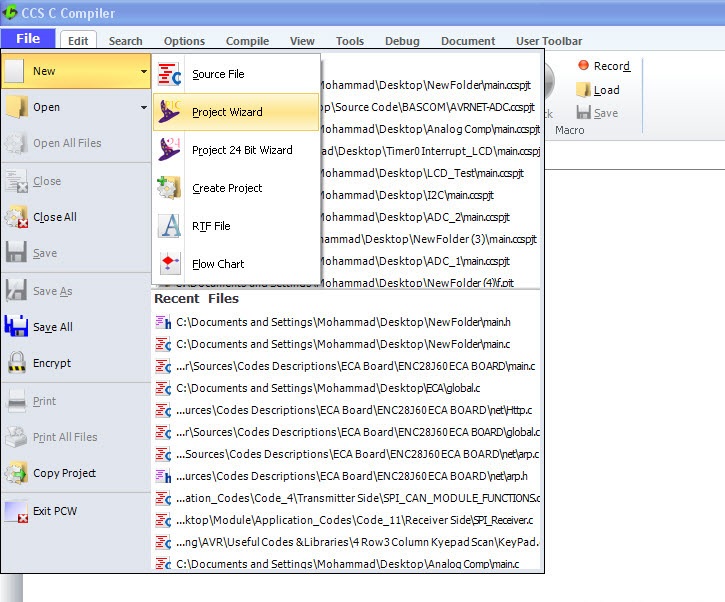Open the File menu tab
725x602 pixels.
coord(28,38)
